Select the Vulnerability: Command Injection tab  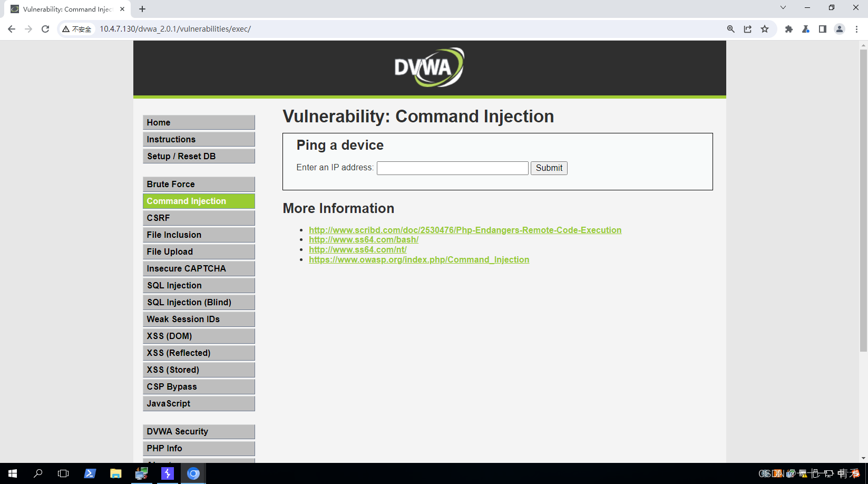point(67,9)
